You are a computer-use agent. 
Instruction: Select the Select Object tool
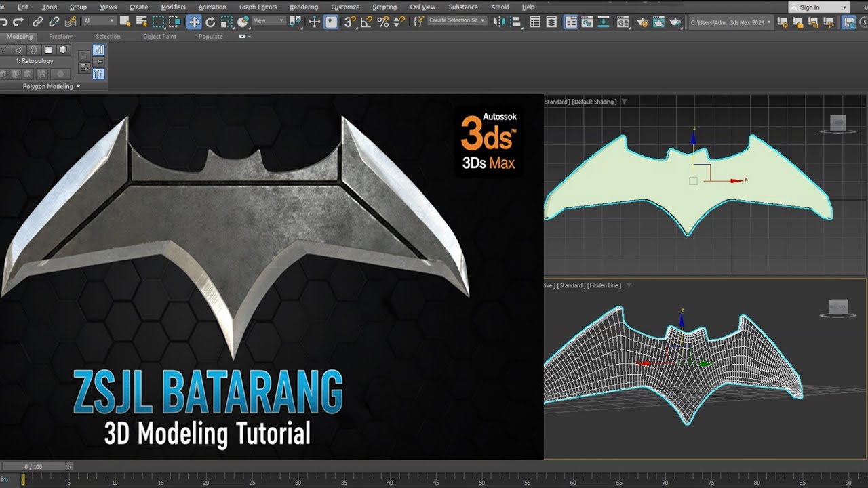coord(125,22)
